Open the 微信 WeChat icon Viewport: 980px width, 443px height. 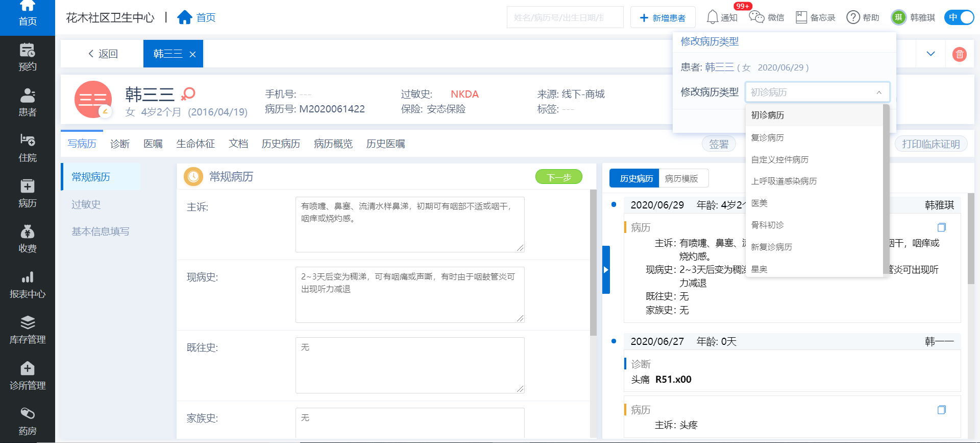click(756, 17)
